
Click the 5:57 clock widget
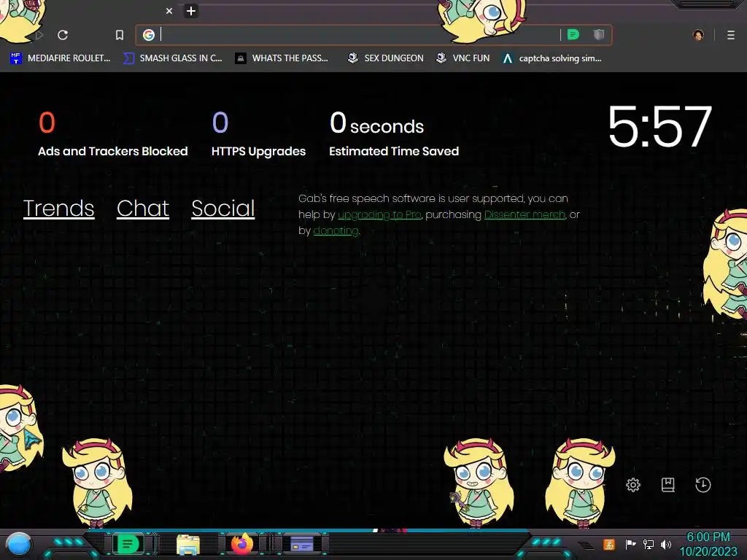click(659, 126)
